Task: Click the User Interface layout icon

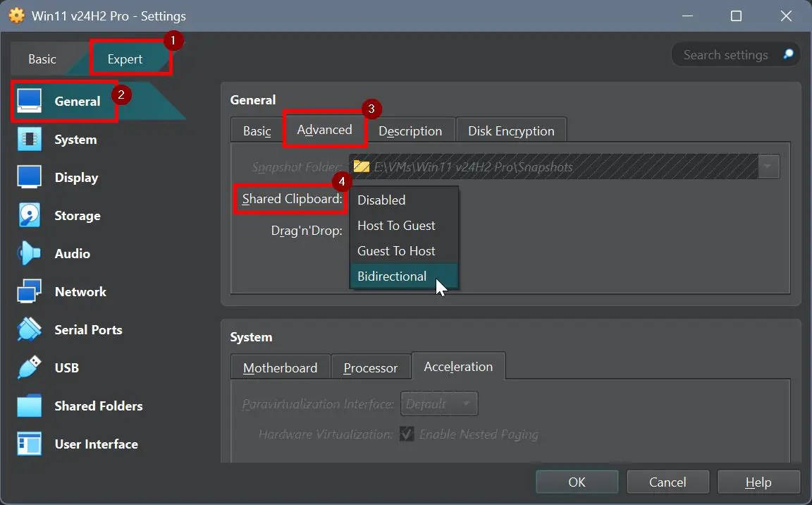Action: tap(29, 444)
